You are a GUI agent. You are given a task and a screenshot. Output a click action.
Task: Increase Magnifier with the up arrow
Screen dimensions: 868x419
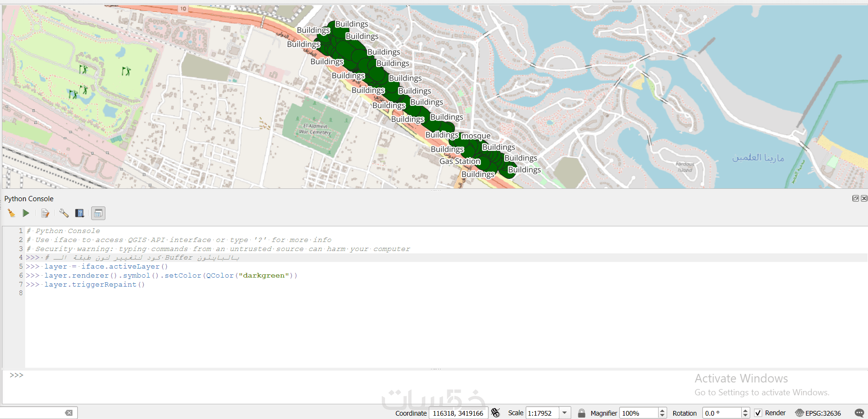[x=662, y=410]
